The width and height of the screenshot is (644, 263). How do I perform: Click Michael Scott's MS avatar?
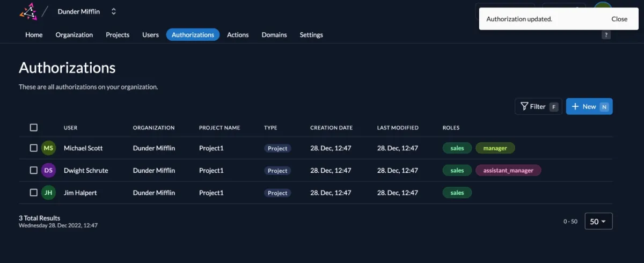(48, 148)
